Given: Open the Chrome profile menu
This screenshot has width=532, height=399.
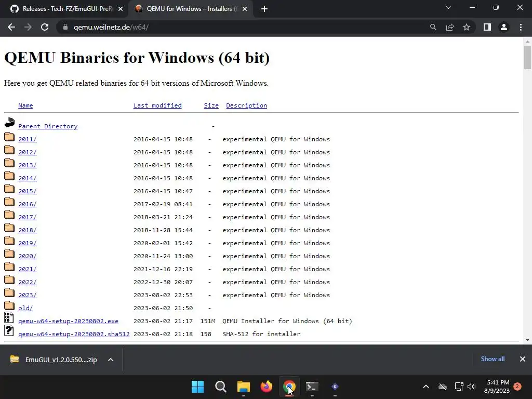Looking at the screenshot, I should 504,27.
